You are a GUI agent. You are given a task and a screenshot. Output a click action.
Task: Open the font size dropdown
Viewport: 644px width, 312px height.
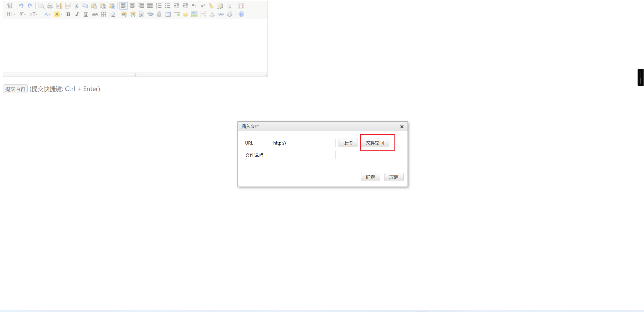pyautogui.click(x=34, y=14)
